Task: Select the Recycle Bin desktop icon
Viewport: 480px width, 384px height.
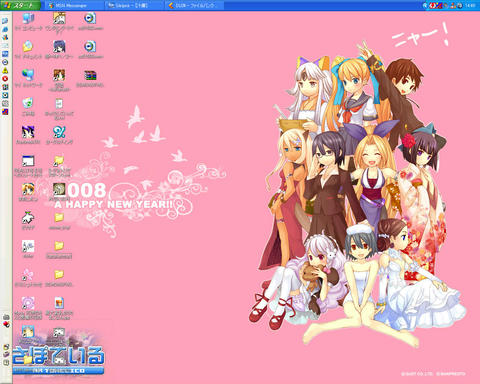Action: pos(28,103)
